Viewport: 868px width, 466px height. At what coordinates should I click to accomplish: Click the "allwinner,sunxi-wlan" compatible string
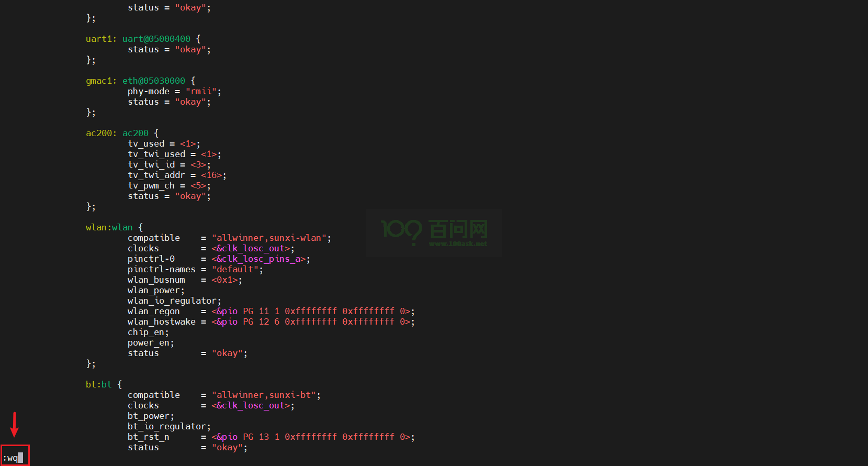[269, 238]
